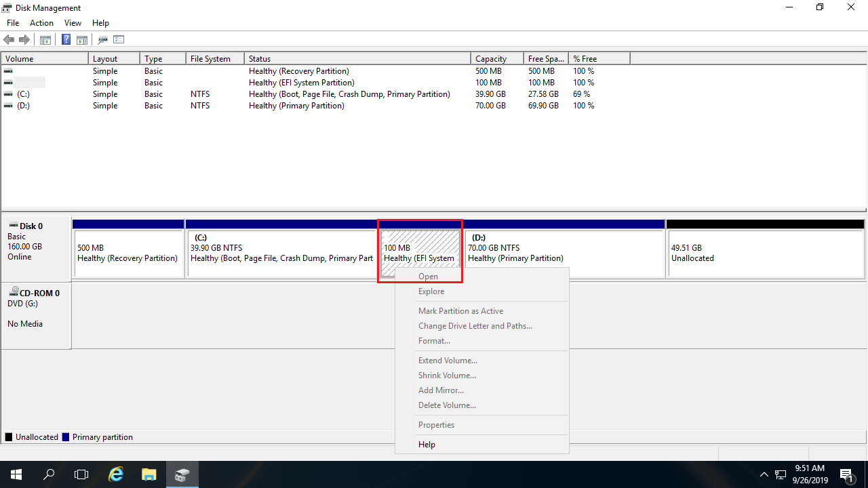This screenshot has height=488, width=868.
Task: Click the Back arrow toolbar icon
Action: click(x=9, y=40)
